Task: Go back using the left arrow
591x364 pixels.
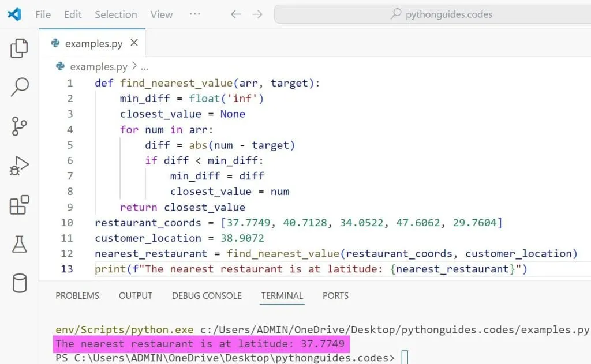Action: click(x=235, y=14)
